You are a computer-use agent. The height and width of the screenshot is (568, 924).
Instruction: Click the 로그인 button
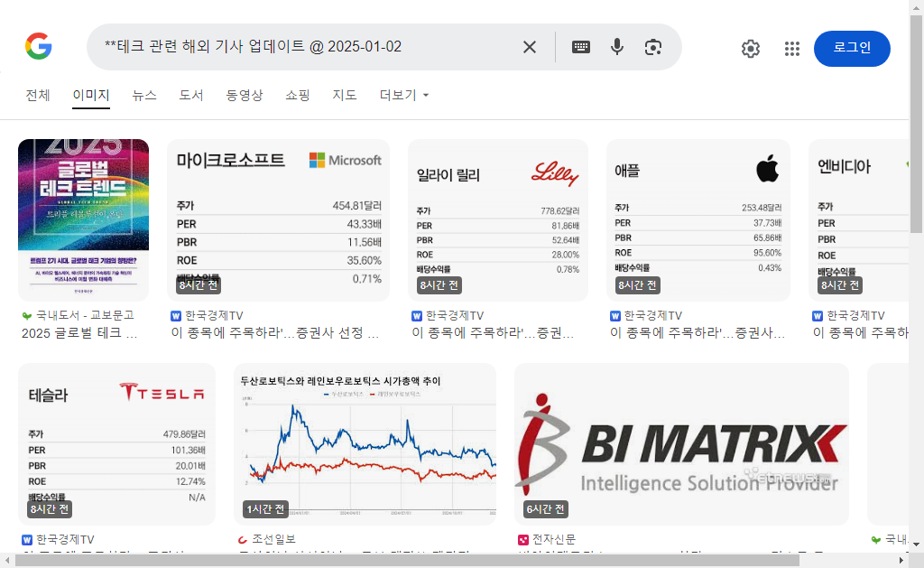pyautogui.click(x=852, y=49)
